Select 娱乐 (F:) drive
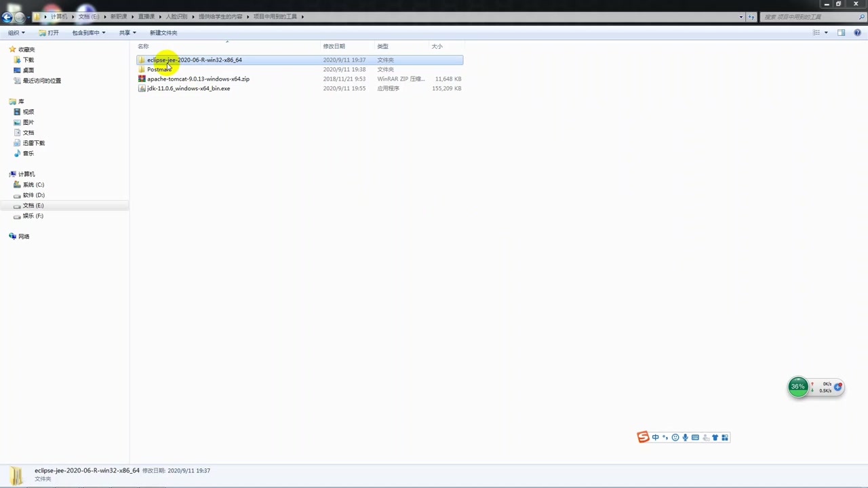This screenshot has width=868, height=488. pyautogui.click(x=33, y=216)
